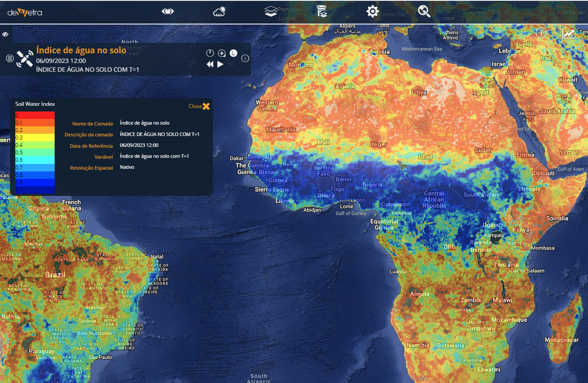Click Nigeria on the map
Screen dimensions: 588x383
coord(372,185)
